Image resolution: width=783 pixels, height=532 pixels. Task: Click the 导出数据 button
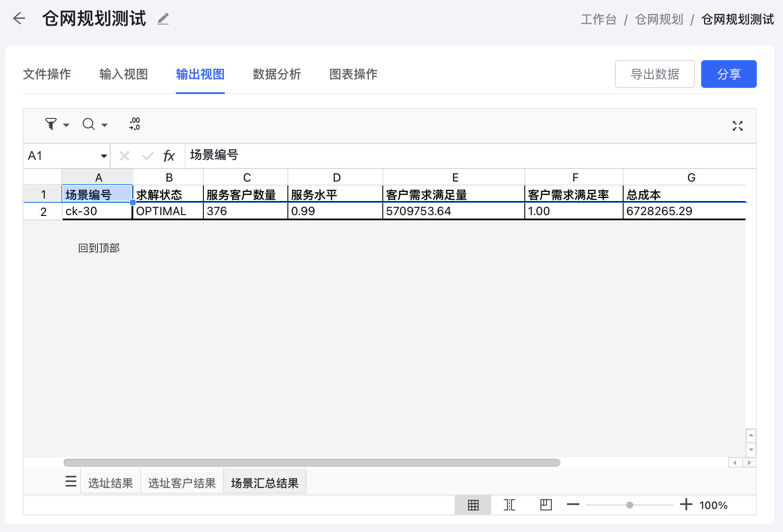click(x=655, y=74)
